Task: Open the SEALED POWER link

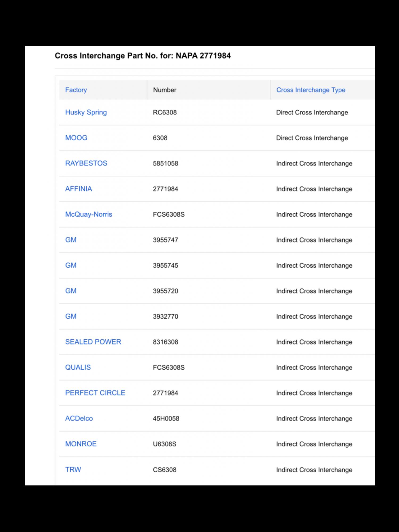Action: (93, 342)
